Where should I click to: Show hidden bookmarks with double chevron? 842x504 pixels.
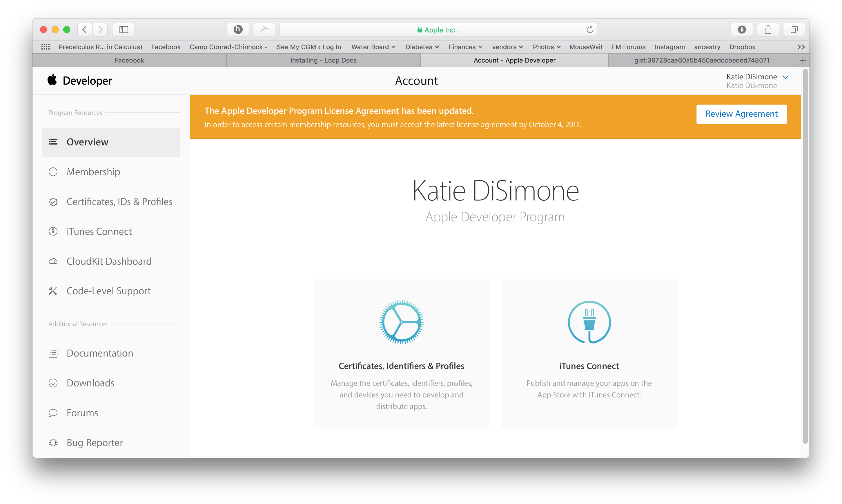point(801,47)
